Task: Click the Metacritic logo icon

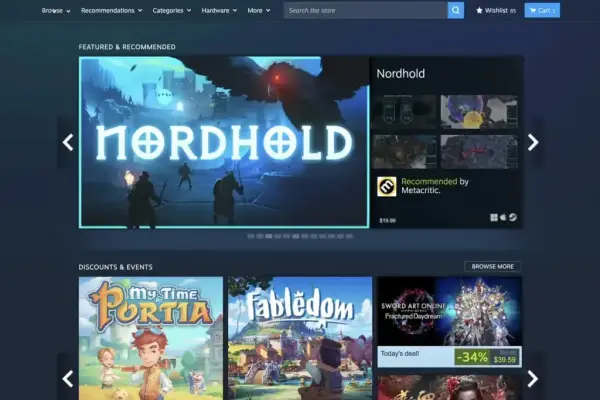Action: pos(386,186)
